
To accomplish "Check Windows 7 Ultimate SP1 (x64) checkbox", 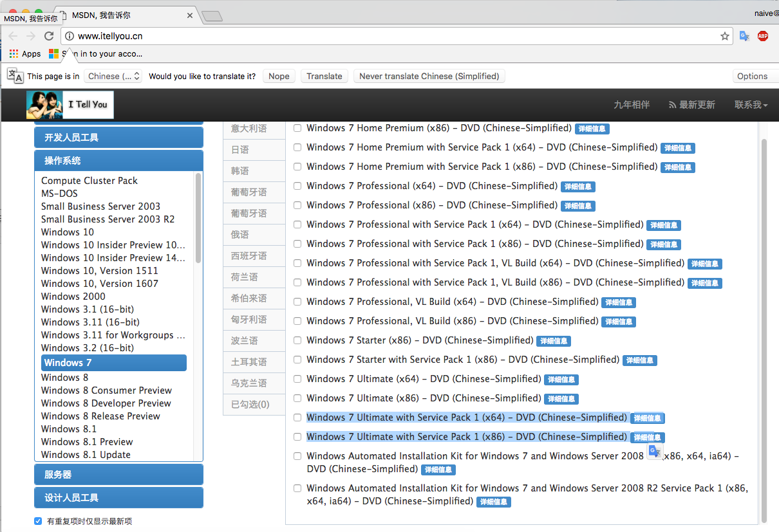I will point(297,417).
